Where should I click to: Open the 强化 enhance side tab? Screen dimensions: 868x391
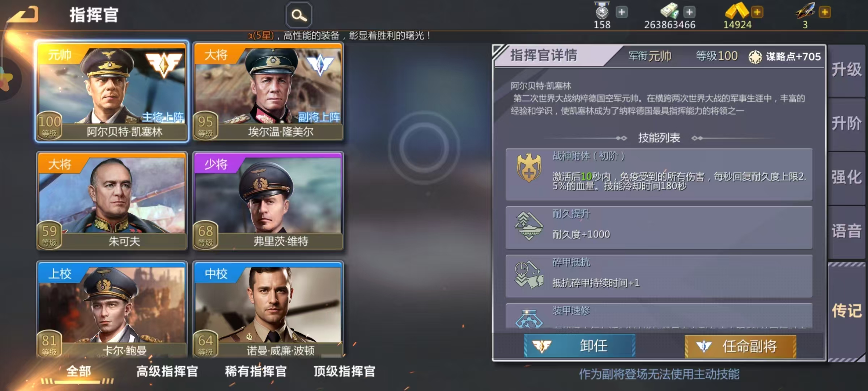pyautogui.click(x=846, y=178)
